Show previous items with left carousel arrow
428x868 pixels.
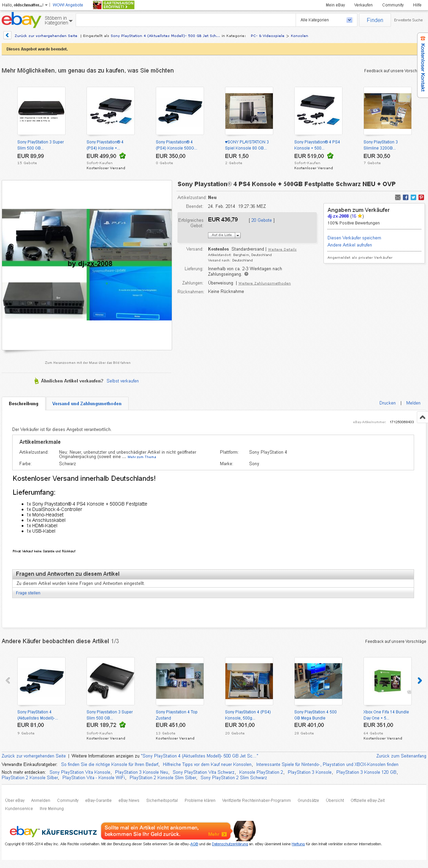(x=8, y=680)
